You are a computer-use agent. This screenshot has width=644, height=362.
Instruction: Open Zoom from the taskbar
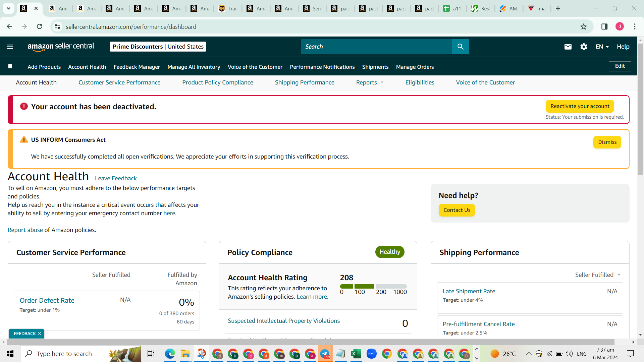372,354
